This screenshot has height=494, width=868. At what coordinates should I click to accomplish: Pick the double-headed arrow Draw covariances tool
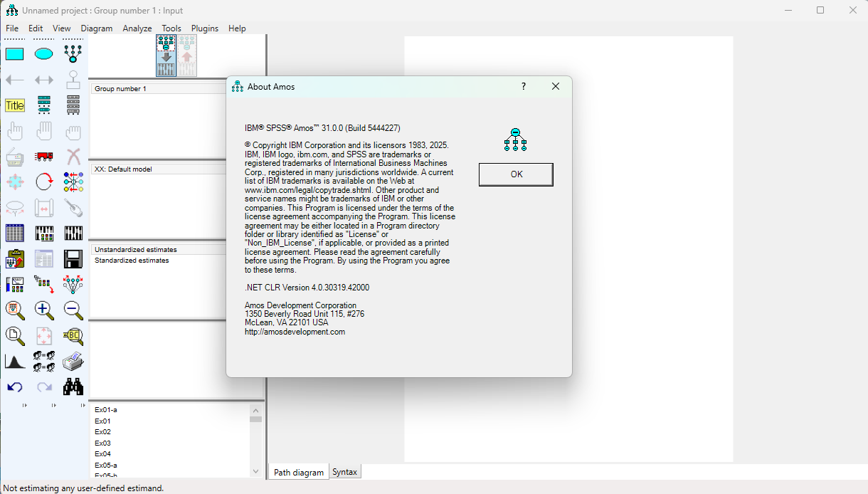pos(44,80)
